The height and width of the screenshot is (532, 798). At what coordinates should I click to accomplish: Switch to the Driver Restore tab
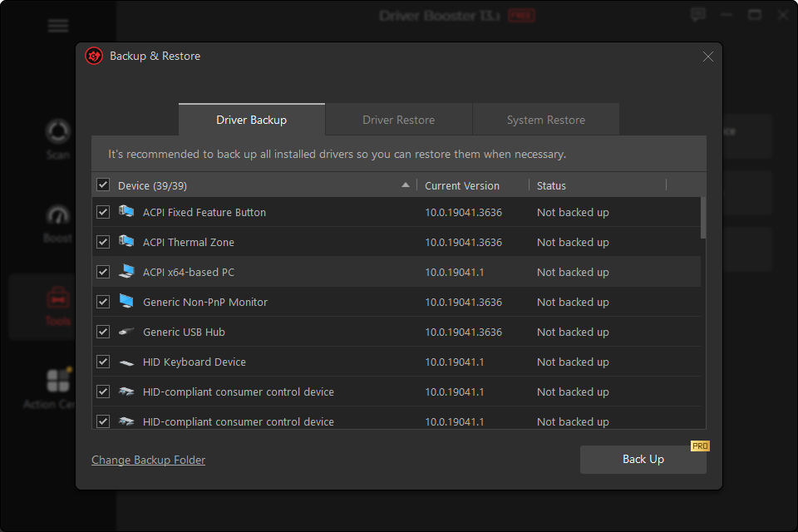point(398,120)
